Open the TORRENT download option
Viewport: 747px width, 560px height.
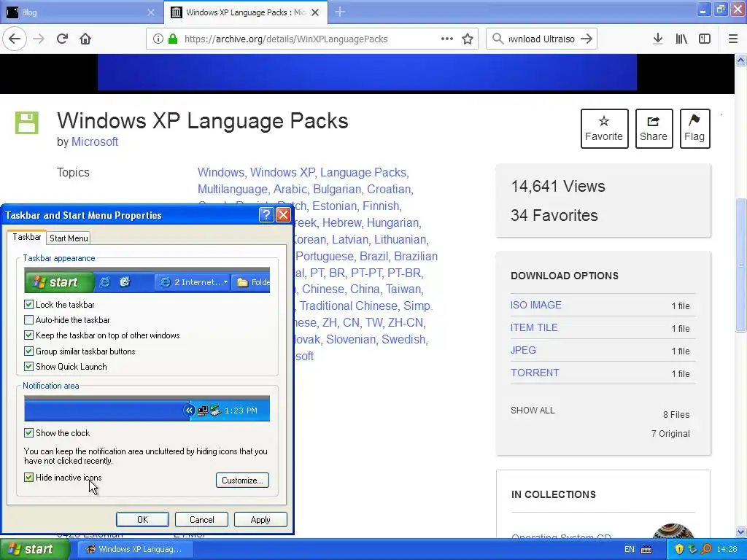(535, 373)
